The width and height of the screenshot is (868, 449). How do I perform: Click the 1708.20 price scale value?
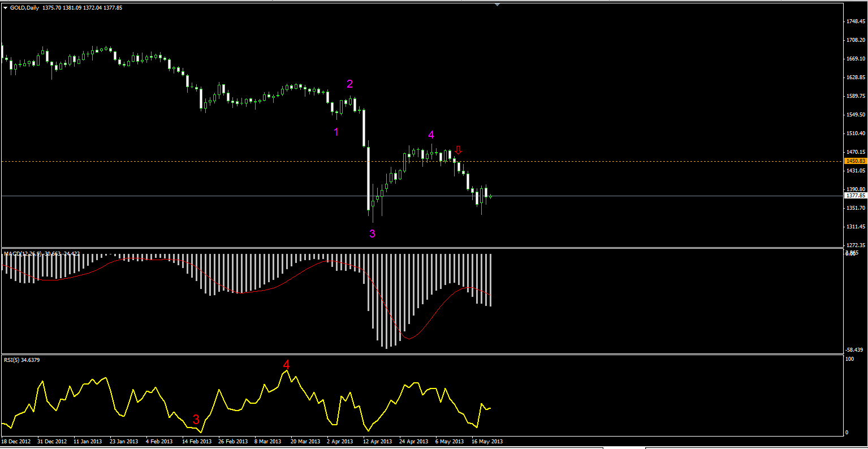856,40
